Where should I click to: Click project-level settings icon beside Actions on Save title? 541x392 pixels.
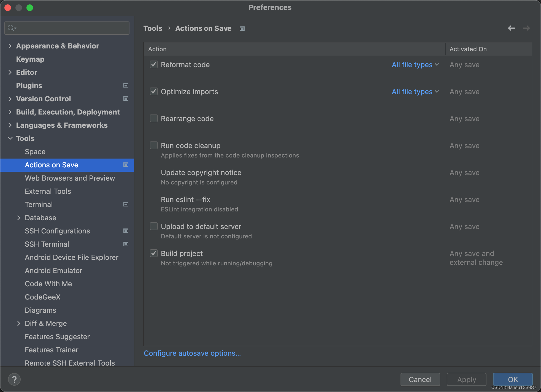(x=242, y=29)
